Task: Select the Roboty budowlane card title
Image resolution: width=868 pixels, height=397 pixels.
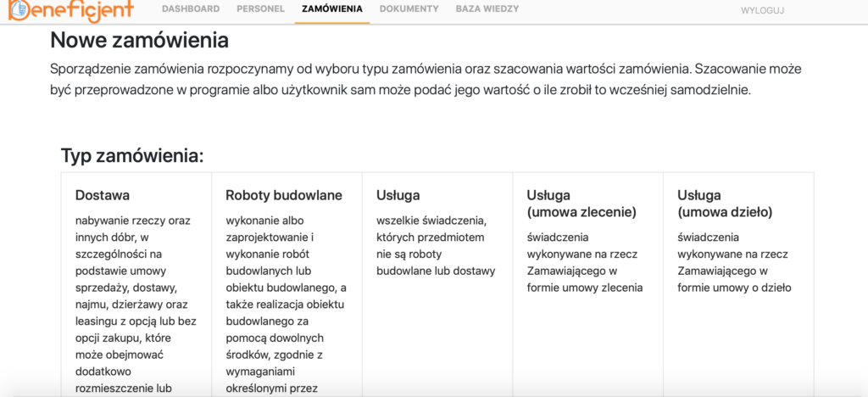Action: click(x=284, y=195)
